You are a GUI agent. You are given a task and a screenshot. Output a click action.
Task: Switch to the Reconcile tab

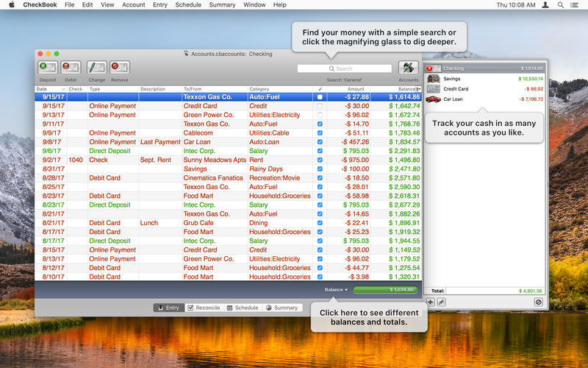pyautogui.click(x=204, y=308)
